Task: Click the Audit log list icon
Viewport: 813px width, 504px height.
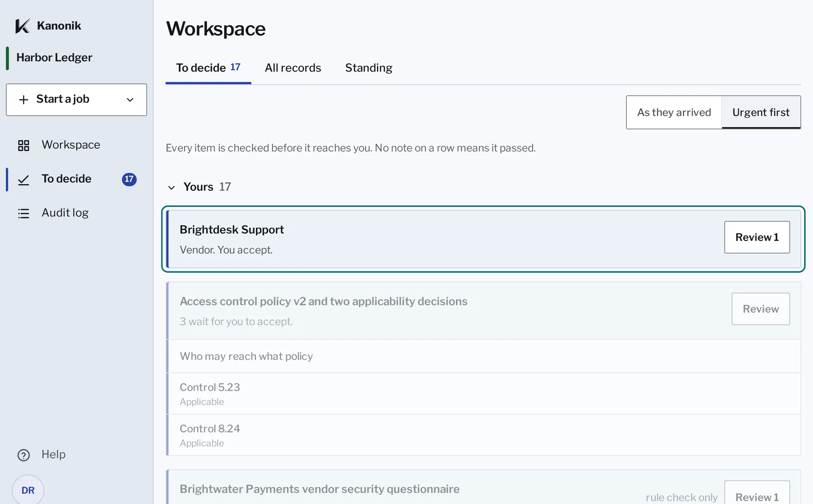Action: pos(24,213)
